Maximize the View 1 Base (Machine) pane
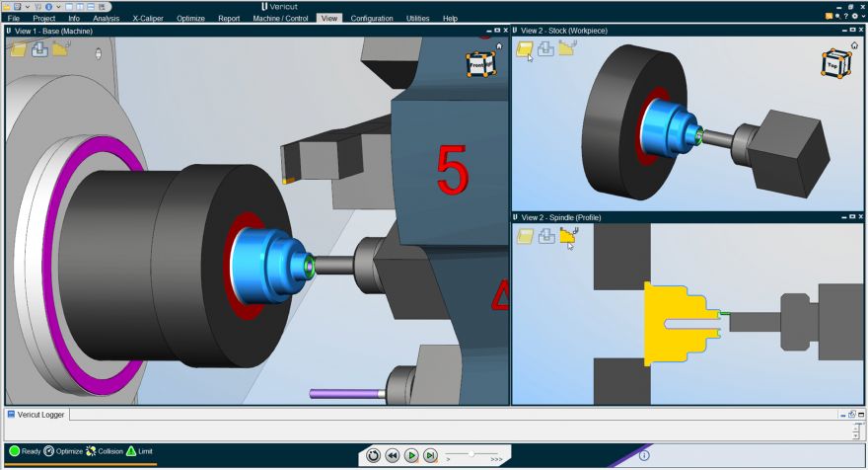This screenshot has width=868, height=470. coord(497,31)
